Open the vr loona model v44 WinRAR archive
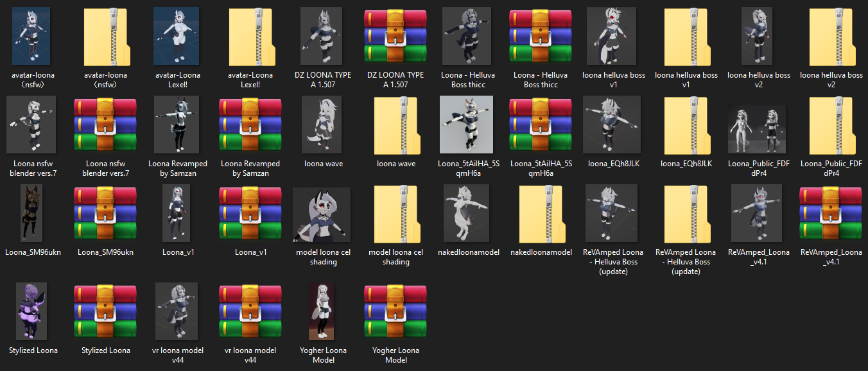Viewport: 868px width, 371px height. (x=250, y=311)
